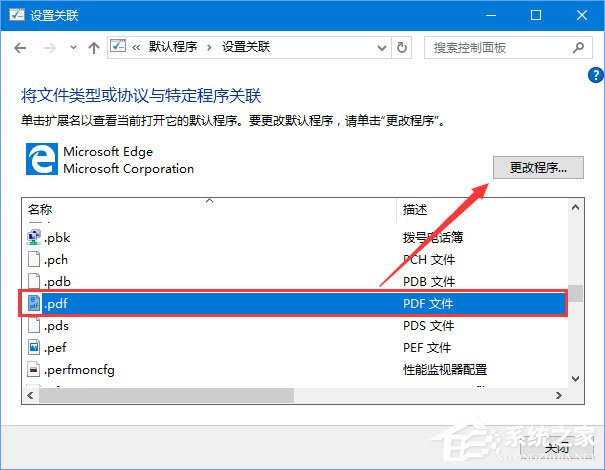
Task: Select the .pdf extension row
Action: [x=294, y=304]
